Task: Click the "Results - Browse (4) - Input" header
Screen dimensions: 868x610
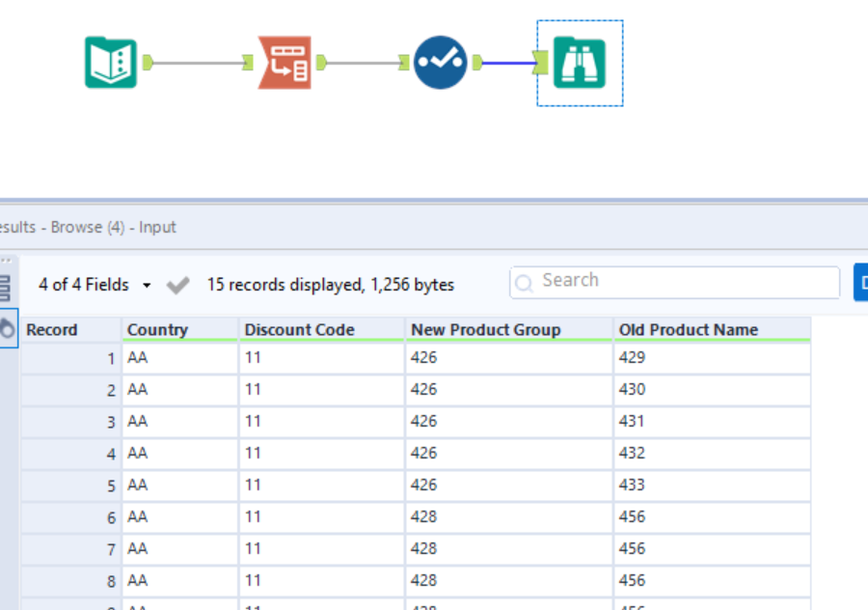Action: click(87, 228)
